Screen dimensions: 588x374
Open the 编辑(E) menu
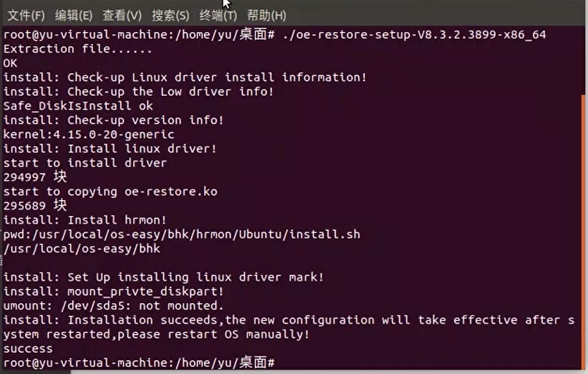point(74,15)
